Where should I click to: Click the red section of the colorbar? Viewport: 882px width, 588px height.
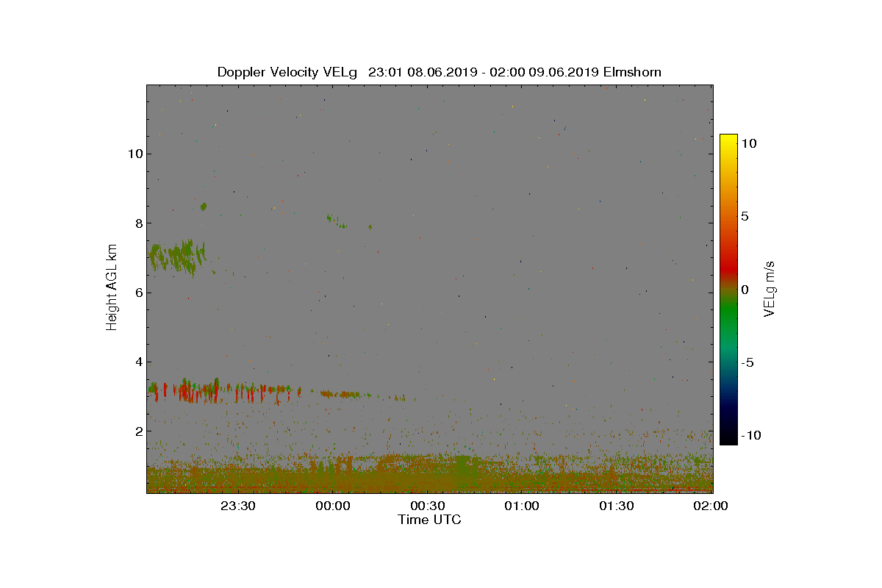tap(728, 268)
